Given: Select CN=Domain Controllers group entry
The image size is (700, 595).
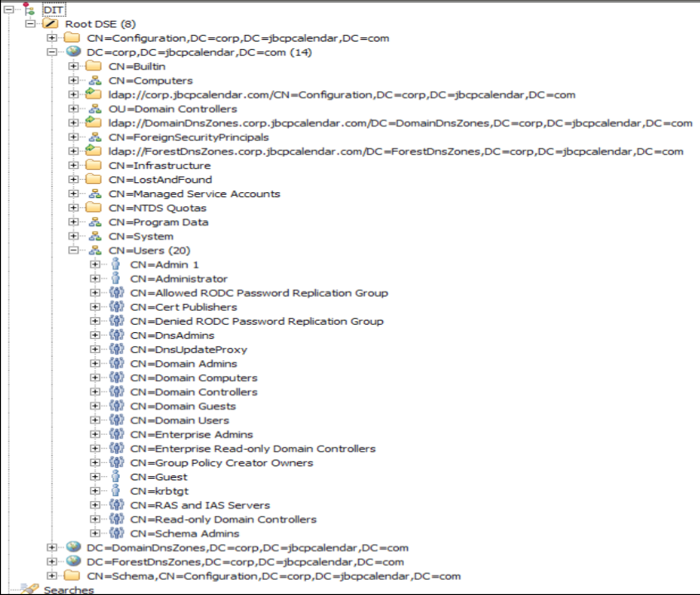Looking at the screenshot, I should [x=194, y=392].
